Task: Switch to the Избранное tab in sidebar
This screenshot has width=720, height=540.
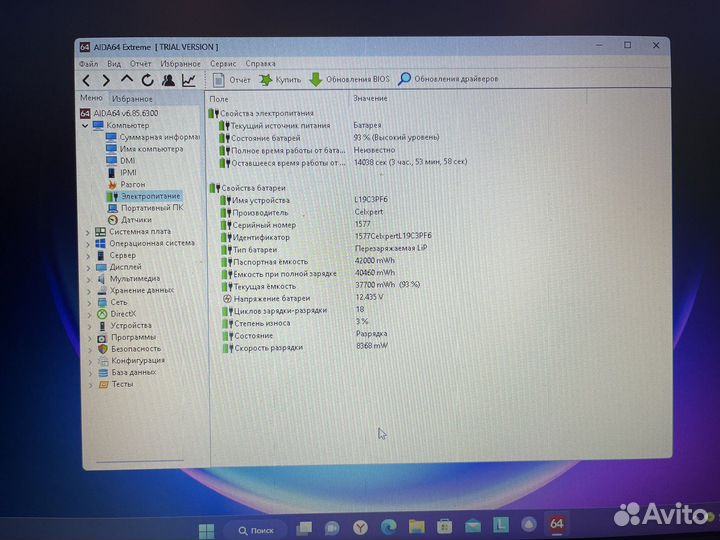Action: pyautogui.click(x=132, y=99)
